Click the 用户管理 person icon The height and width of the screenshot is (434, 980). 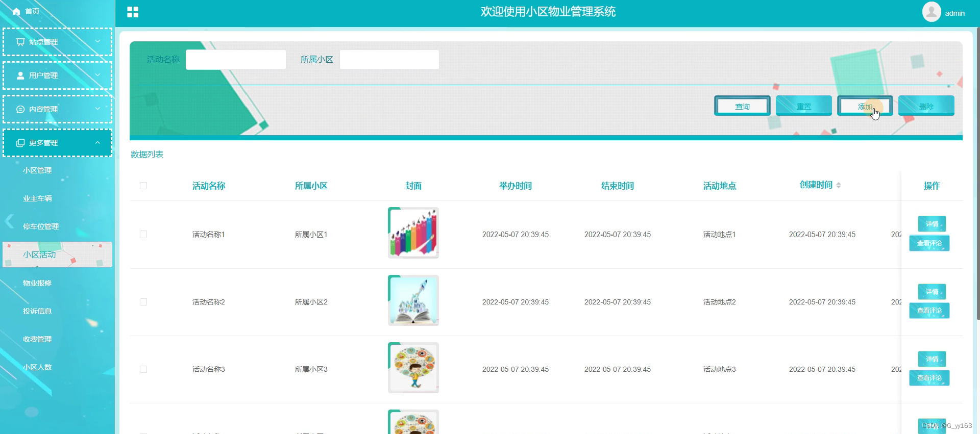(20, 75)
